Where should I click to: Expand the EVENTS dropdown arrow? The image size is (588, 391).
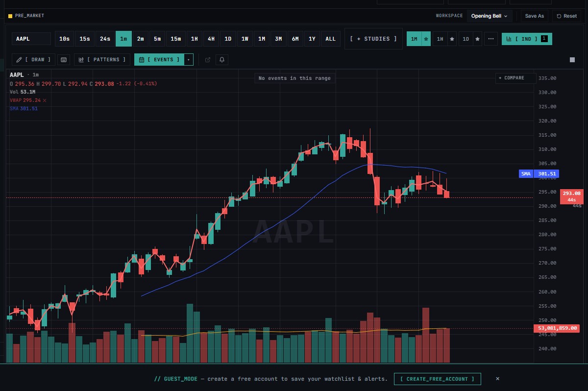click(x=189, y=60)
